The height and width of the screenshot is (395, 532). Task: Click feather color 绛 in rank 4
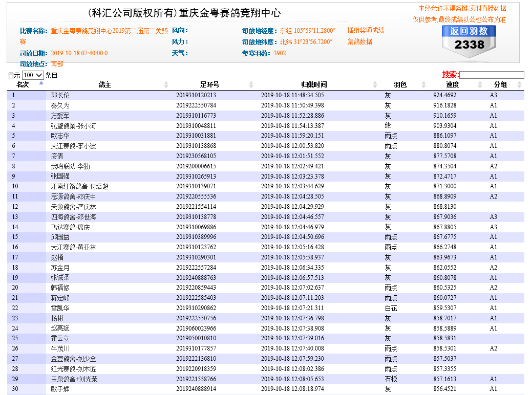pyautogui.click(x=388, y=126)
